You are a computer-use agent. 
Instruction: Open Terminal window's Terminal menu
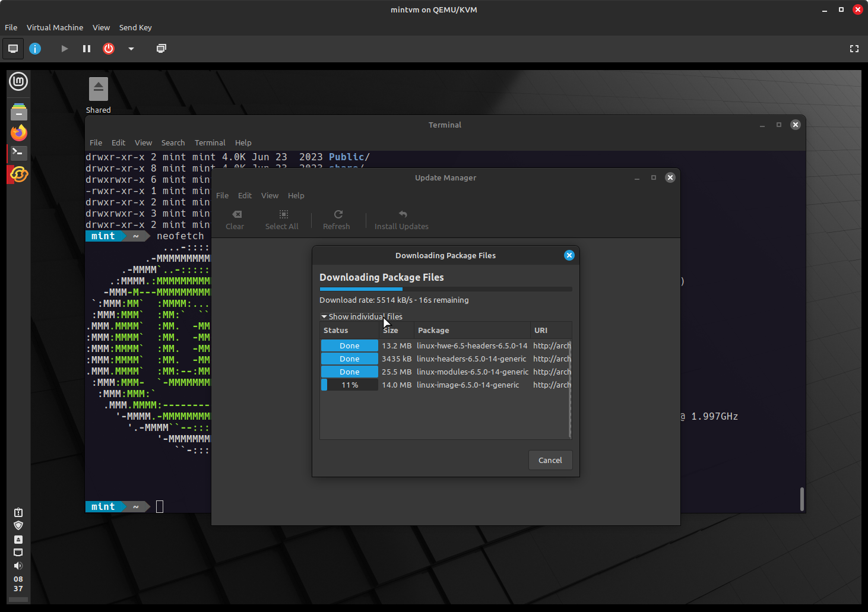click(x=210, y=142)
